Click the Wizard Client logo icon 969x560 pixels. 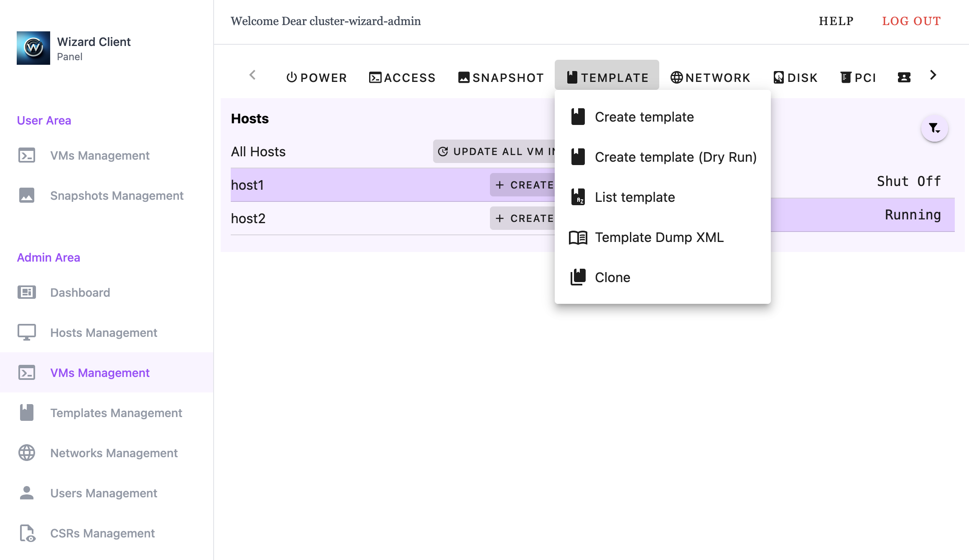tap(33, 48)
